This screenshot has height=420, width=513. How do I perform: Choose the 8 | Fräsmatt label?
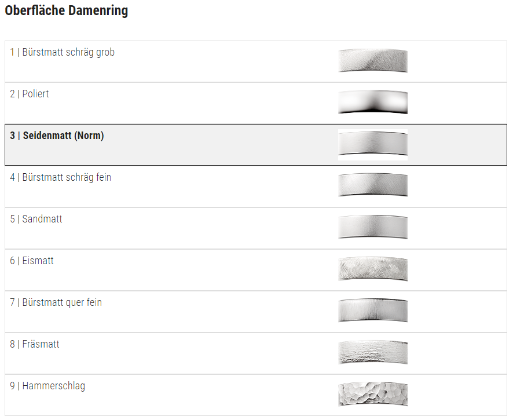[35, 344]
